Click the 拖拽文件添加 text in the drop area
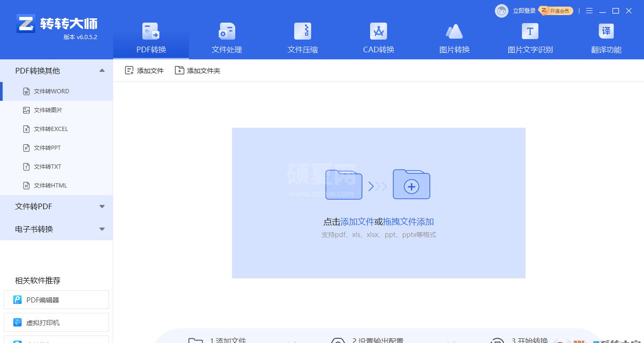This screenshot has width=644, height=343. pyautogui.click(x=408, y=222)
